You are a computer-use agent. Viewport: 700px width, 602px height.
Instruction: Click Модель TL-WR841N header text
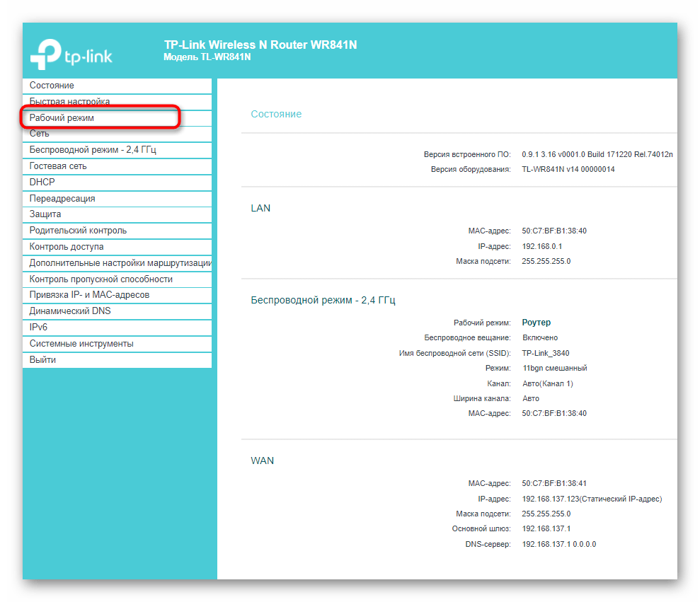207,57
